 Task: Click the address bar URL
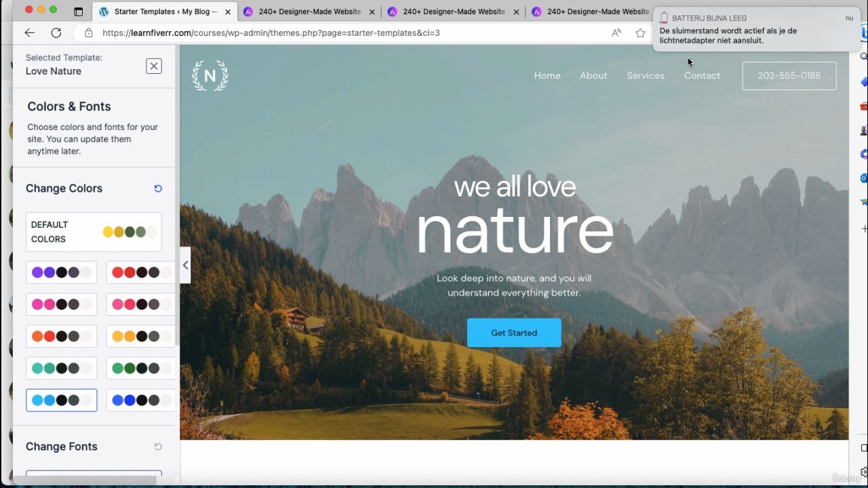(x=271, y=33)
